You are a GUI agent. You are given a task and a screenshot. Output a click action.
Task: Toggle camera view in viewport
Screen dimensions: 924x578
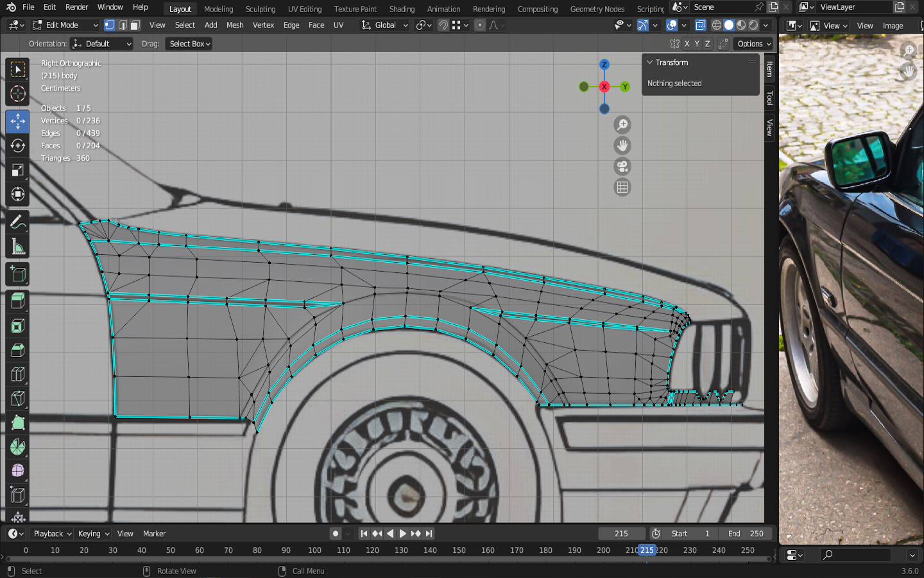pyautogui.click(x=622, y=167)
